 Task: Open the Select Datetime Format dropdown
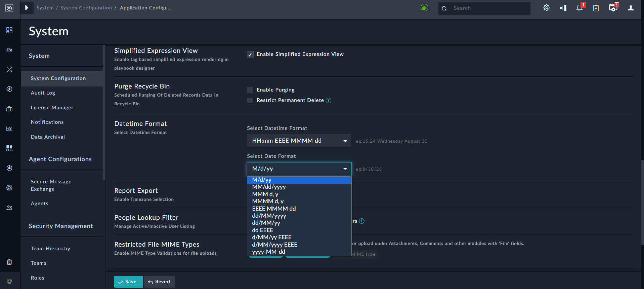click(x=299, y=141)
